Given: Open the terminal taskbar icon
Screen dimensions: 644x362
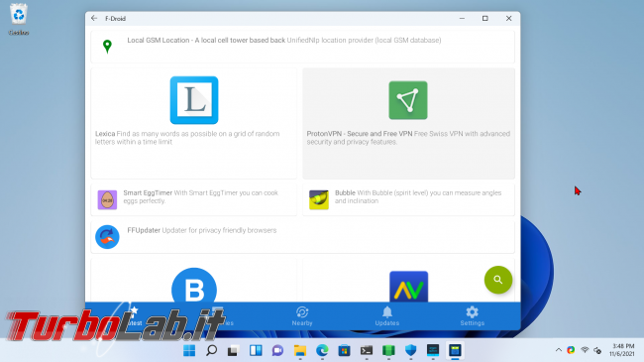Looking at the screenshot, I should [367, 350].
